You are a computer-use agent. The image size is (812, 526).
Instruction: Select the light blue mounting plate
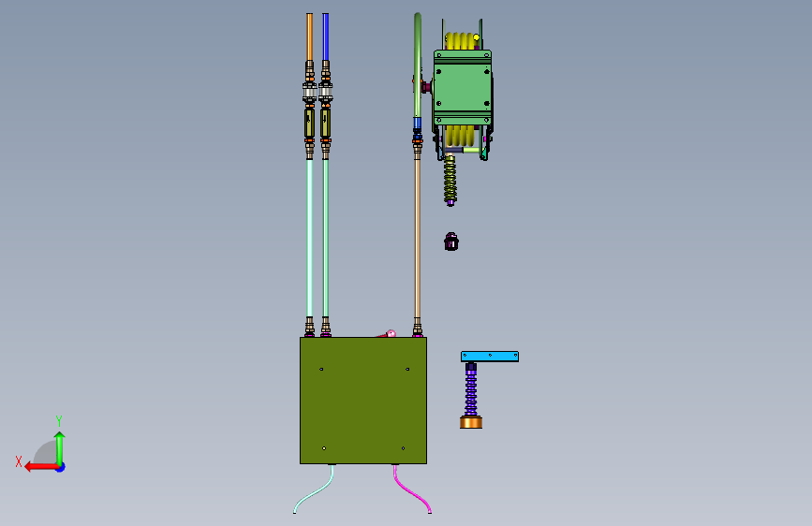point(490,357)
